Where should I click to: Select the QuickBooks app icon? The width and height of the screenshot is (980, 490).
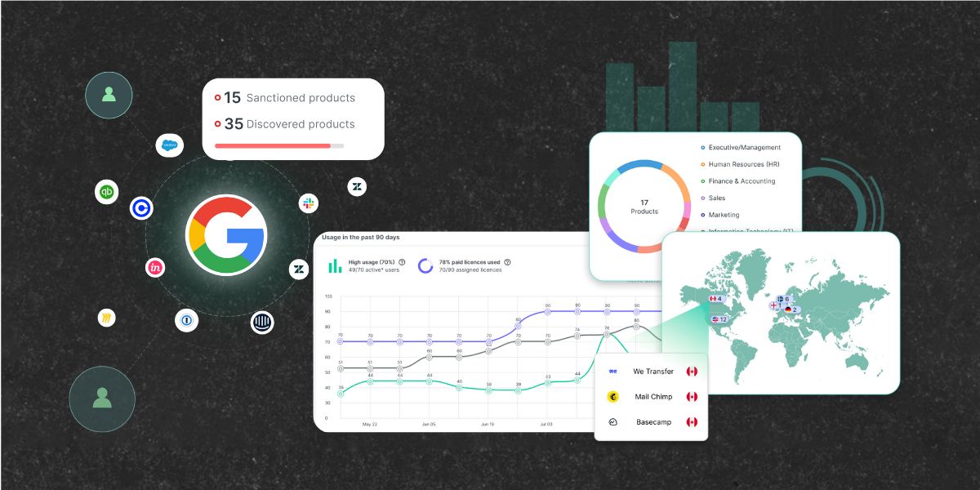107,192
